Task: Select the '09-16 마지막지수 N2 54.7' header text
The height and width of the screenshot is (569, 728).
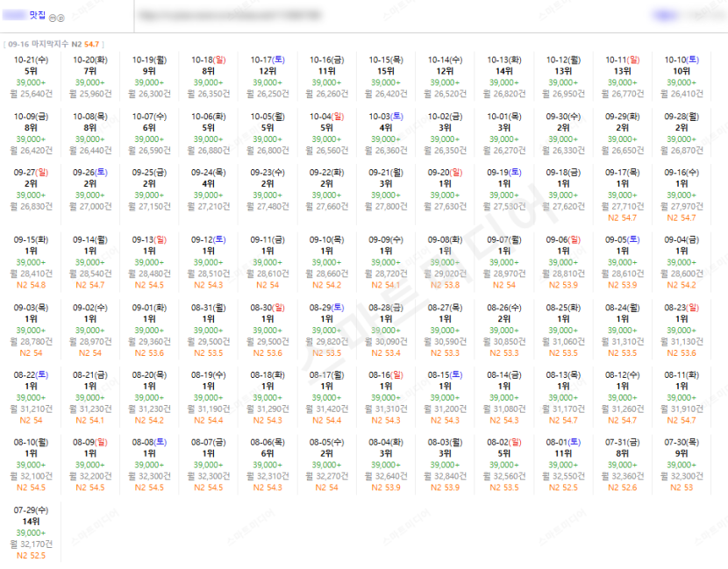Action: [x=54, y=44]
